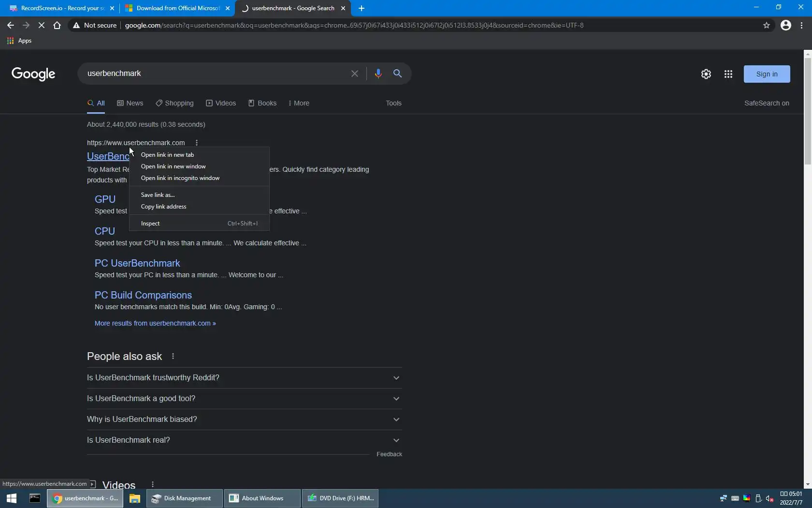812x508 pixels.
Task: Click the browser forward arrow
Action: tap(26, 25)
